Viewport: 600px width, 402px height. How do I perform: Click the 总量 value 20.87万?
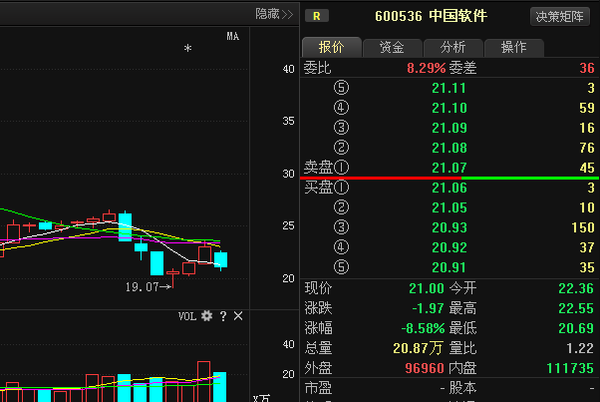417,348
